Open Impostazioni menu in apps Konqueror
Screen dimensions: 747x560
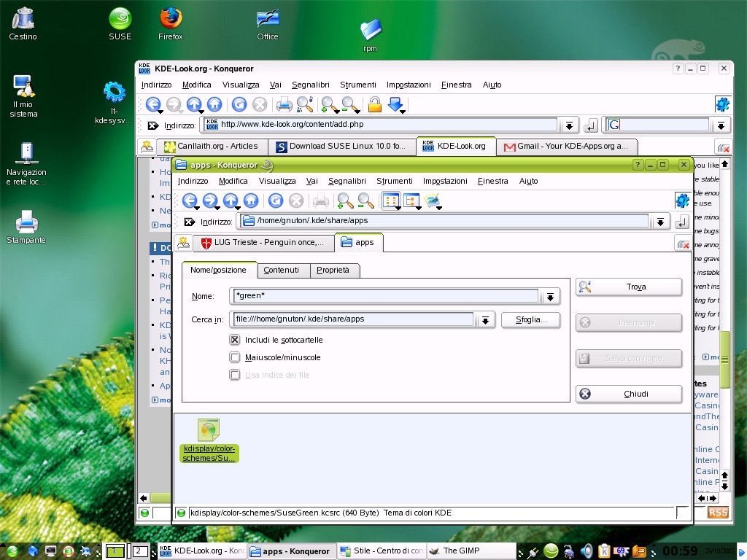[x=445, y=181]
